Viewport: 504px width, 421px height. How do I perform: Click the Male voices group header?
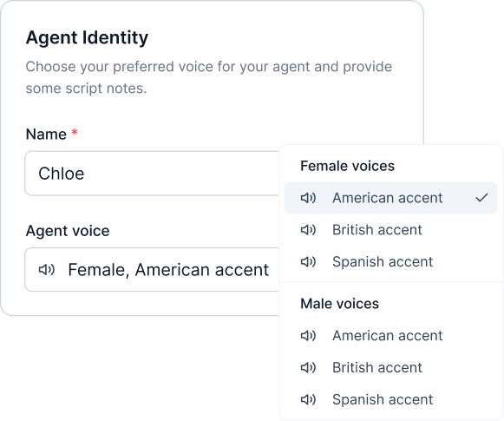click(x=339, y=304)
